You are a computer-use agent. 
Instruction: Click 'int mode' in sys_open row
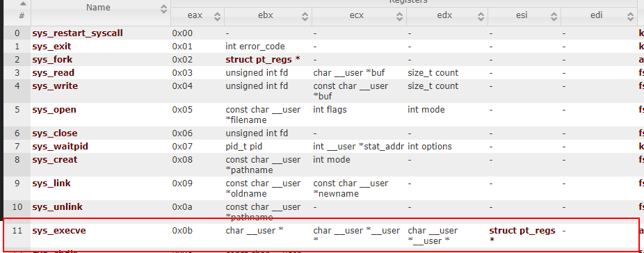click(426, 110)
